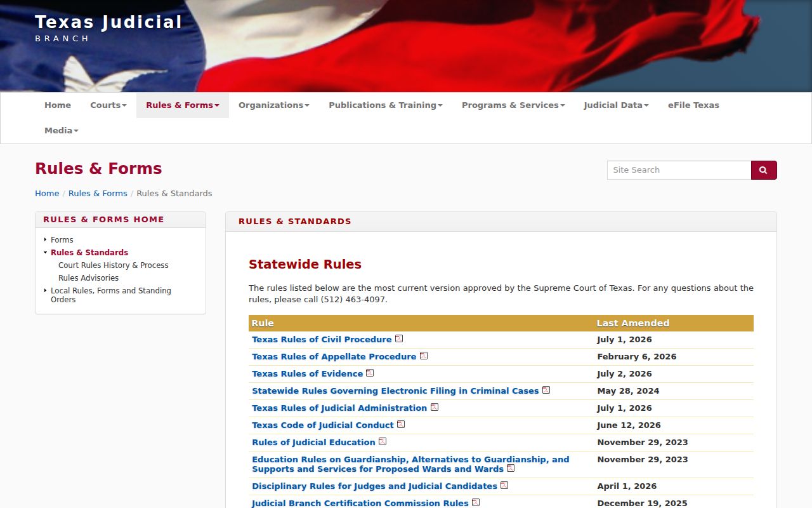Click the date May 28, 2024
812x508 pixels.
[x=628, y=391]
